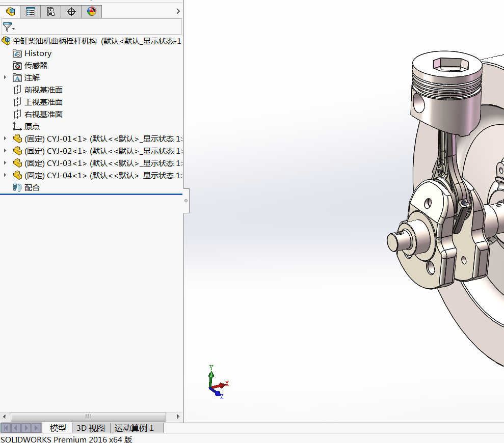Click the CYJ-04 part icon
The image size is (504, 443).
coord(17,175)
